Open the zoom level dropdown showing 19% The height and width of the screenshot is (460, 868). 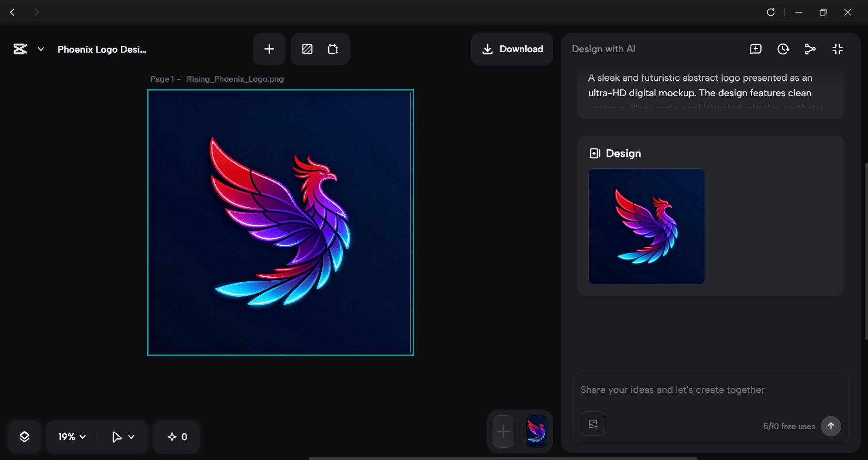click(x=70, y=437)
